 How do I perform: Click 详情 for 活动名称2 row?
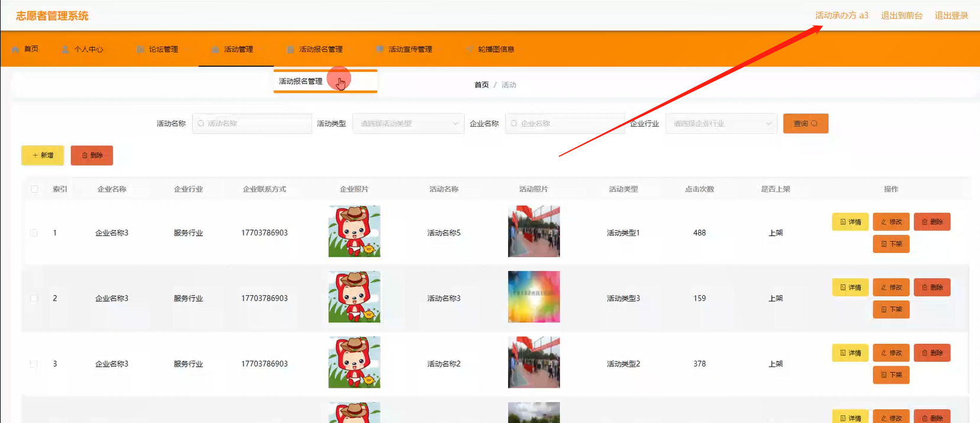[850, 353]
